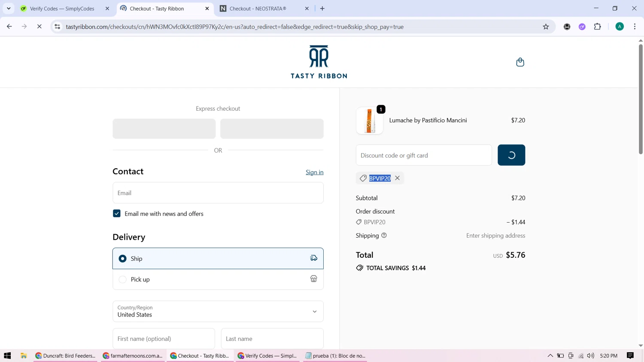Click the volume speaker tray icon

coord(591,356)
